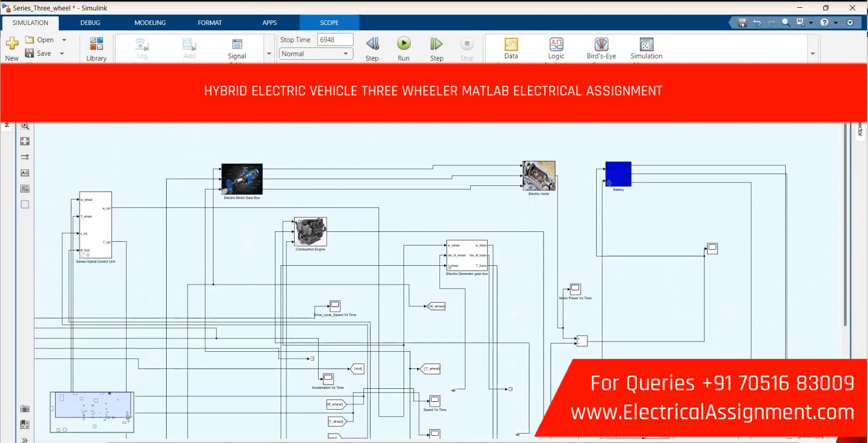Screen dimensions: 868x443
Task: Select the Speed Vs Time scope
Action: pyautogui.click(x=435, y=400)
